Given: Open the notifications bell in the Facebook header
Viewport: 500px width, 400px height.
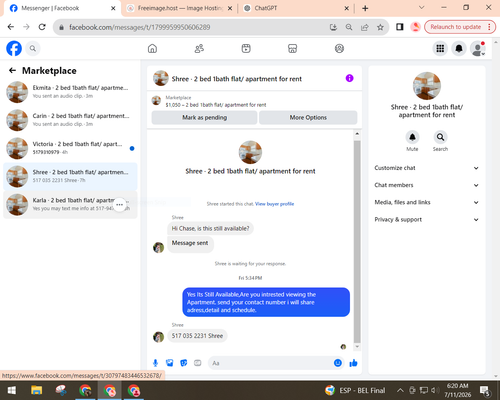Looking at the screenshot, I should (x=459, y=49).
